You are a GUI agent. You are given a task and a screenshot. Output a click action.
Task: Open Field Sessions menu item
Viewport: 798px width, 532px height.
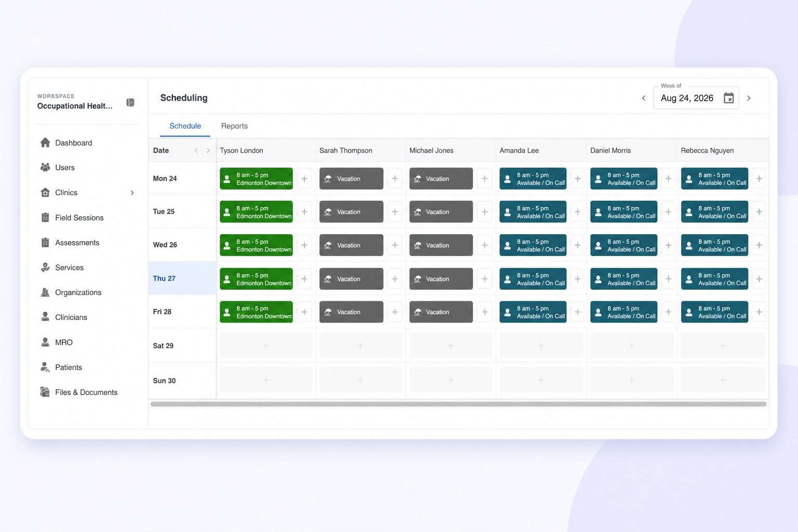[87, 217]
